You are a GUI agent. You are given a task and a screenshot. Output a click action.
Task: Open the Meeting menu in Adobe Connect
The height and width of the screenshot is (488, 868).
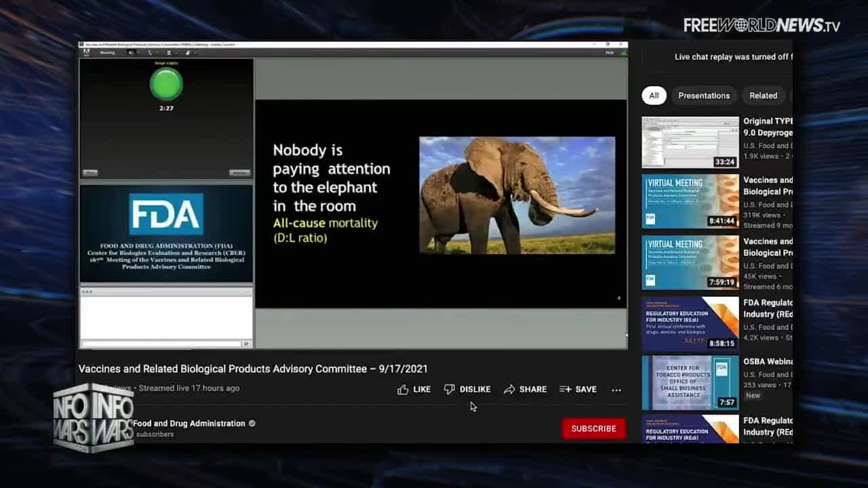pos(107,52)
